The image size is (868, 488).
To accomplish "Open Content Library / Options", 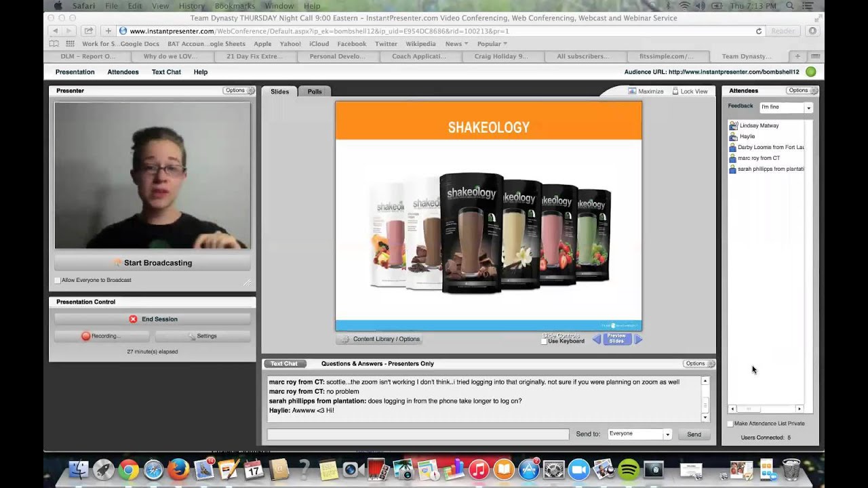I will tap(380, 339).
